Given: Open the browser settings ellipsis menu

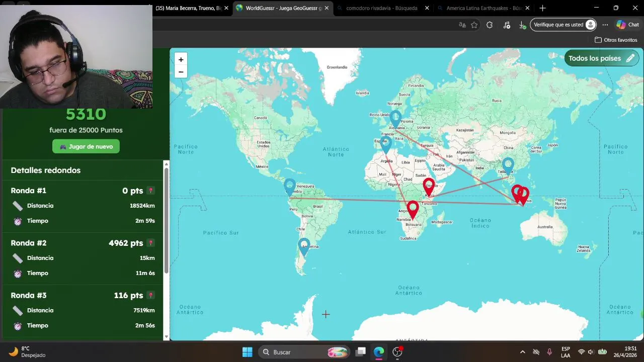Looking at the screenshot, I should pyautogui.click(x=605, y=25).
